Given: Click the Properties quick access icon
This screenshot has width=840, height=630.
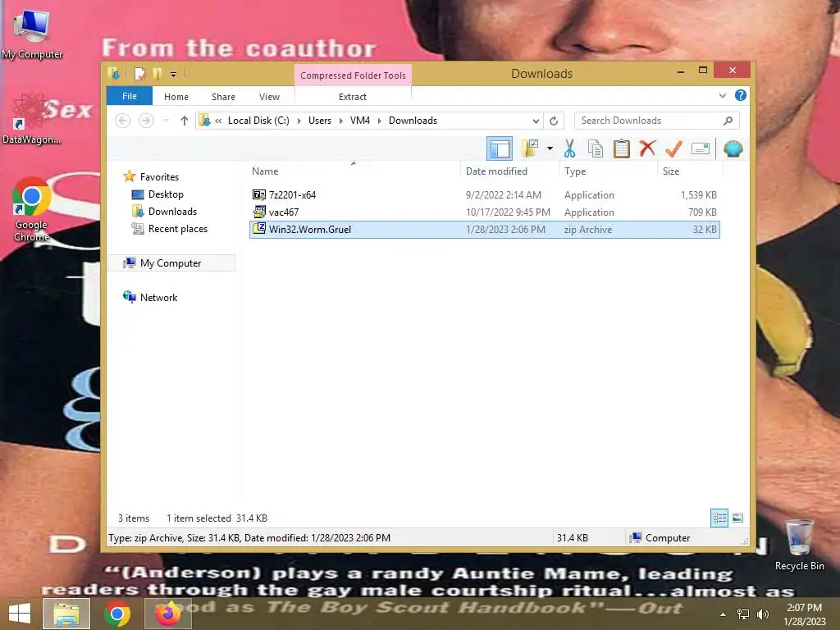Looking at the screenshot, I should (139, 73).
